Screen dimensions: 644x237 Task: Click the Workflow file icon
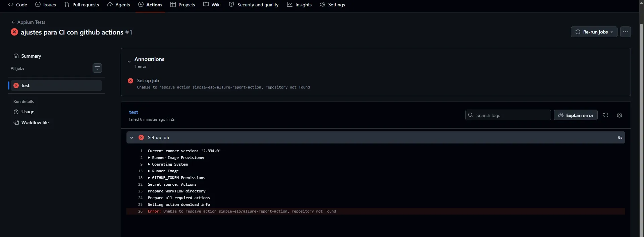[x=16, y=122]
